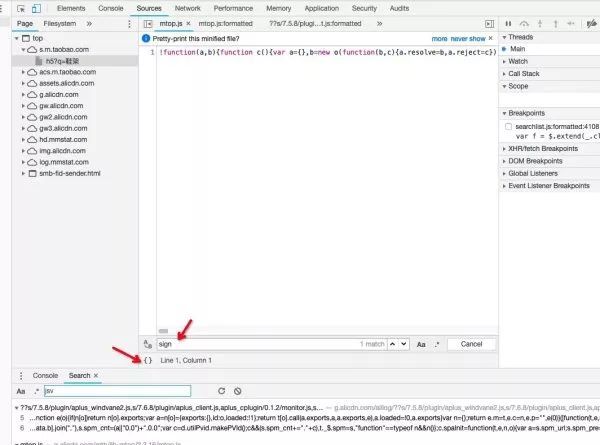Close the mtop.js file tab
This screenshot has height=445, width=600.
point(188,24)
